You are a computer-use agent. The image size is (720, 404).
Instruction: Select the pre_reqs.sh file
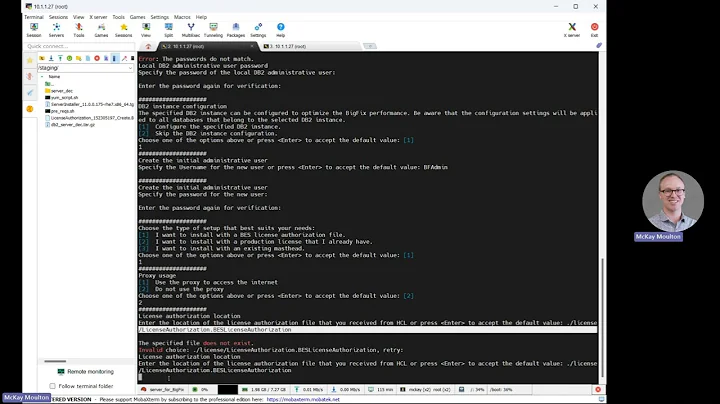(x=59, y=111)
